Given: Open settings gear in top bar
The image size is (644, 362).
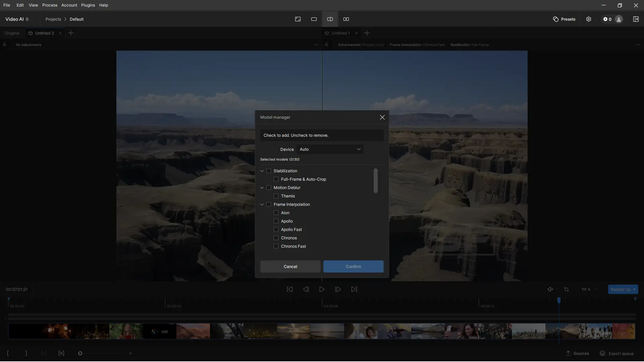Looking at the screenshot, I should [589, 19].
